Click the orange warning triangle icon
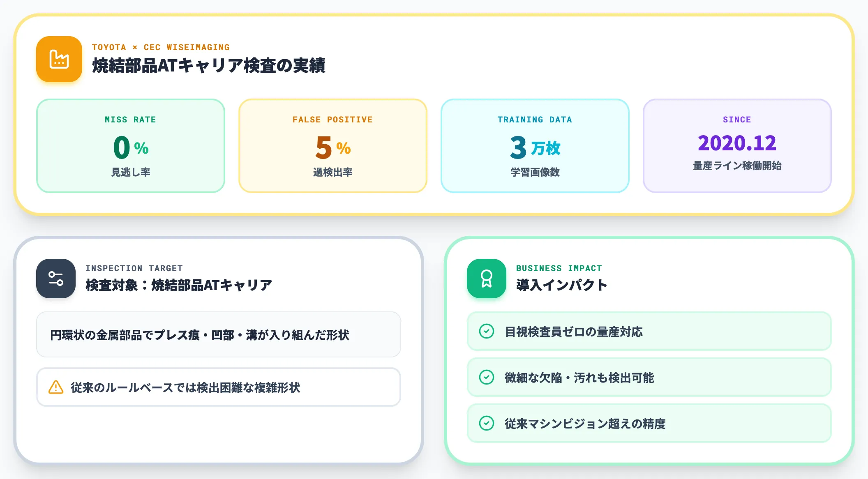 pyautogui.click(x=56, y=387)
